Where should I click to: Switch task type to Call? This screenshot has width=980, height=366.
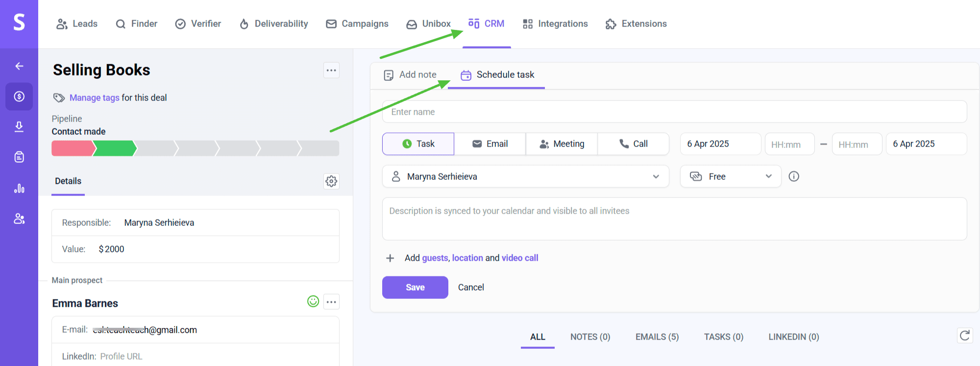click(633, 144)
